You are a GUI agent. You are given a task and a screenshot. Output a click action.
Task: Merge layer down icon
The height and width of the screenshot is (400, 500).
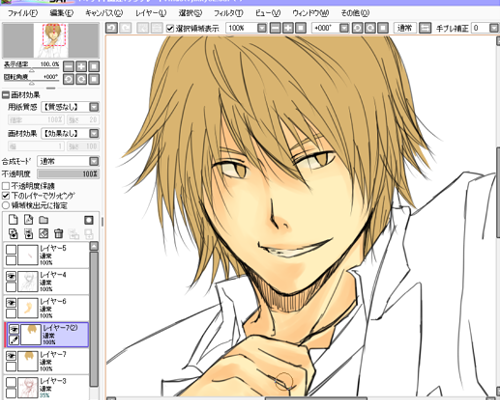pyautogui.click(x=29, y=233)
